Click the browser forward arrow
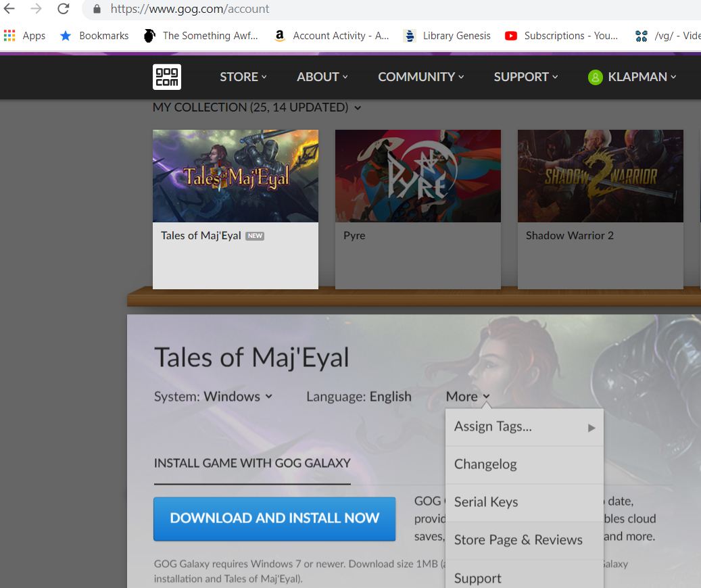 [x=36, y=9]
